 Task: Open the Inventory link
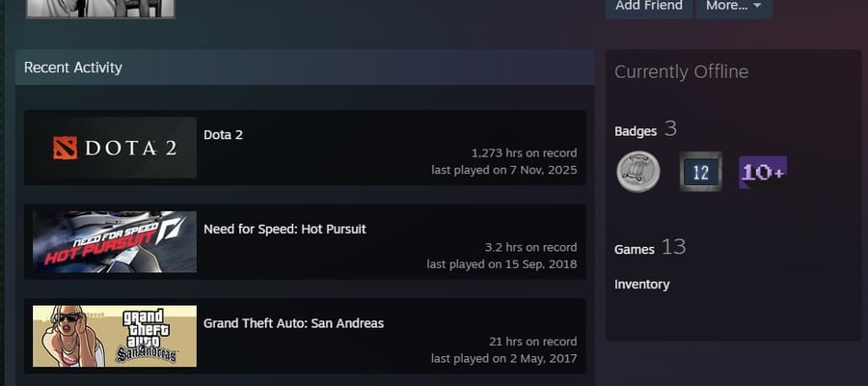click(641, 284)
